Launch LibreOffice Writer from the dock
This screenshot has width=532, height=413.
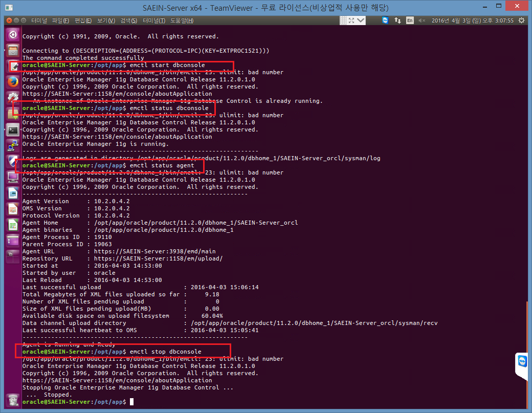coord(13,193)
